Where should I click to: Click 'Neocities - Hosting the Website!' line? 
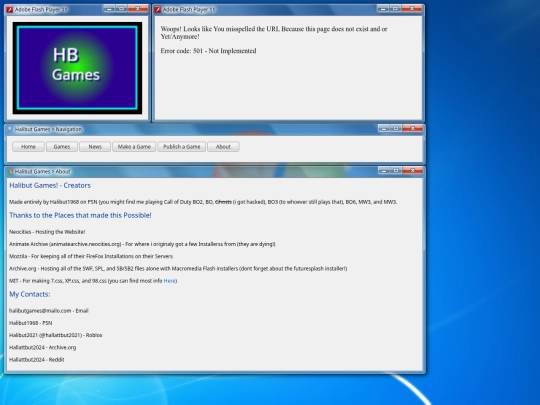47,232
